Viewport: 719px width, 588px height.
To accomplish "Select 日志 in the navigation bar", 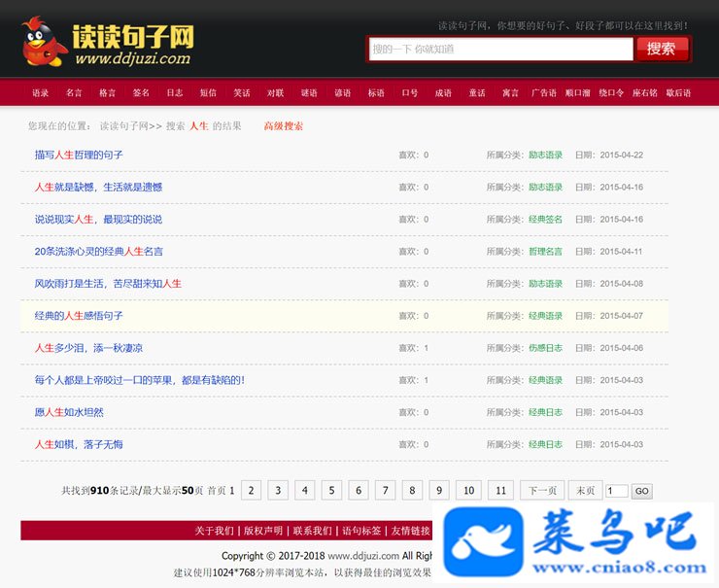I will [175, 92].
